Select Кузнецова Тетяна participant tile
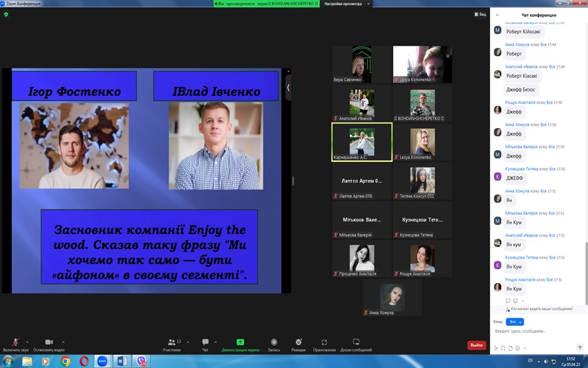Viewport: 588px width, 368px height. coord(422,220)
